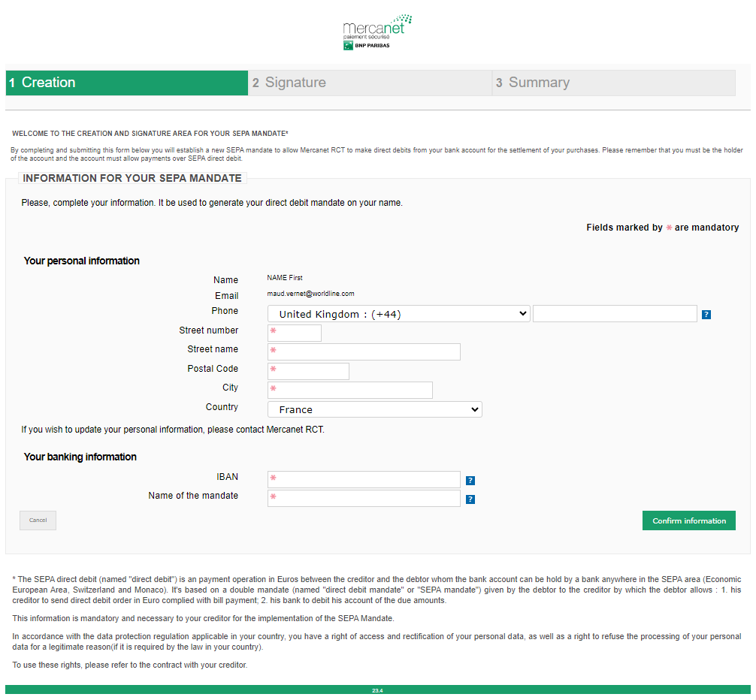Click the help icon next to IBAN

pyautogui.click(x=470, y=480)
